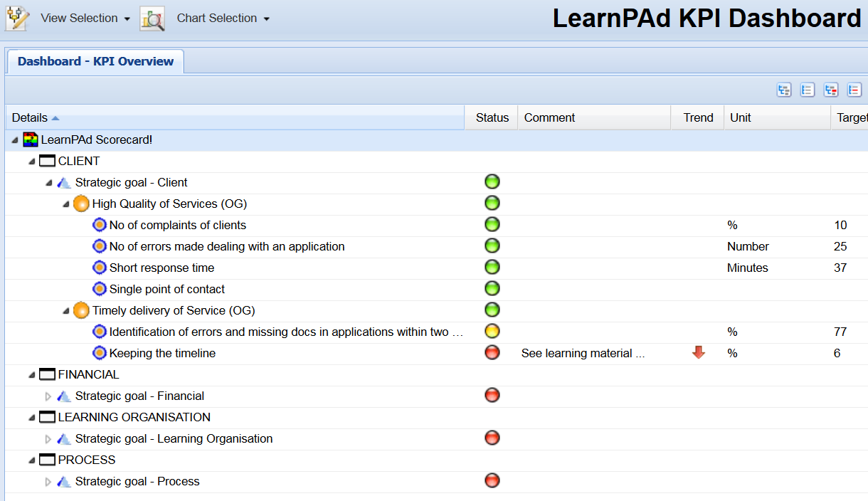Click the gray tree-structure icon in the grid toolbar
The image size is (868, 501).
tap(784, 90)
